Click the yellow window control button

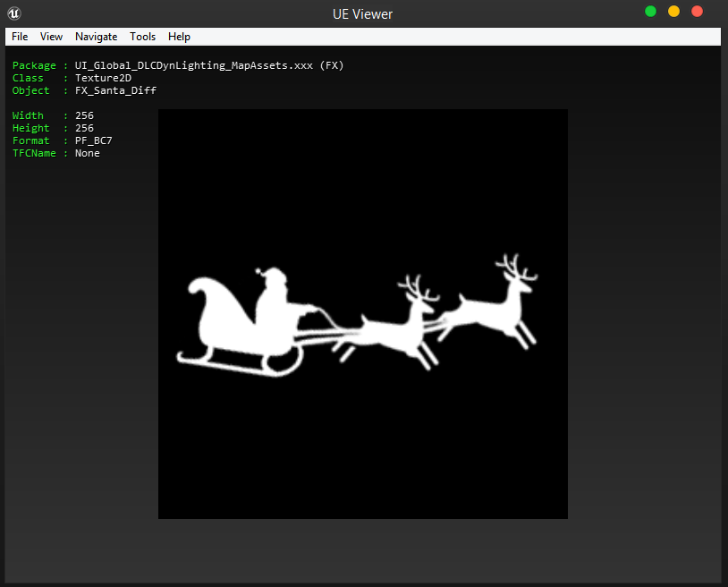point(673,12)
